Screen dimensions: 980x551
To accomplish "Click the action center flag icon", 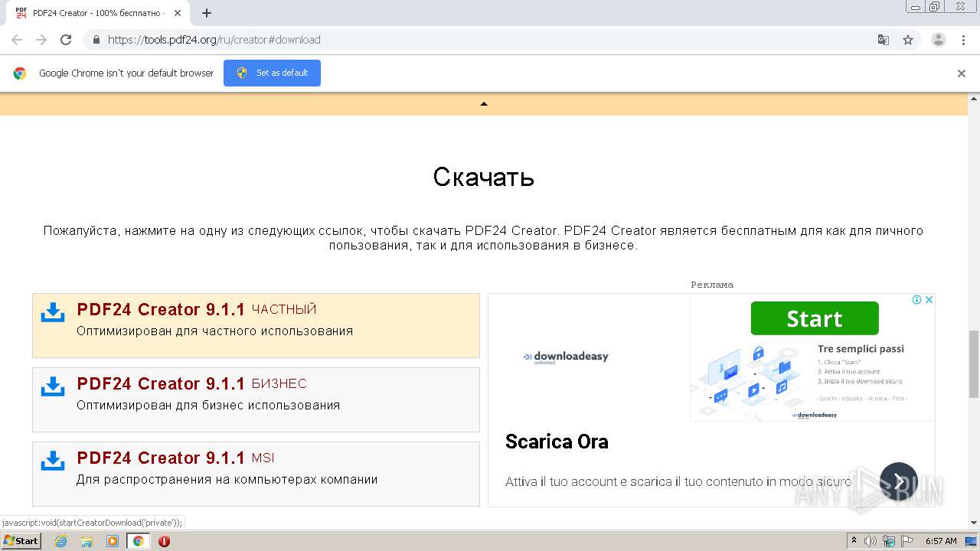I will pyautogui.click(x=906, y=541).
